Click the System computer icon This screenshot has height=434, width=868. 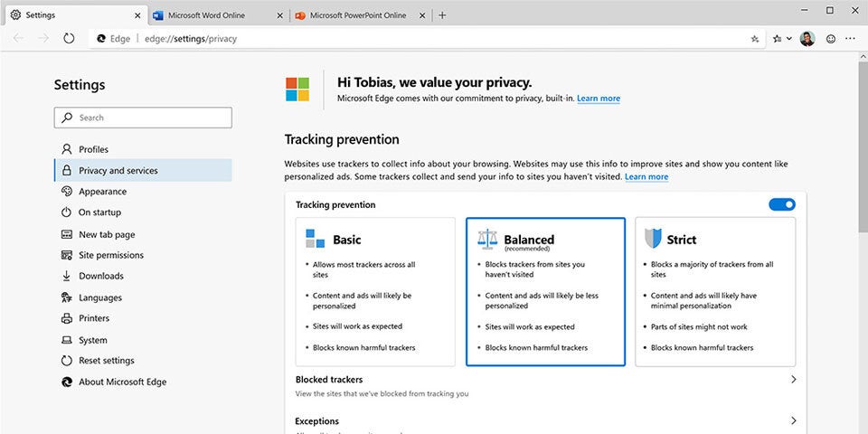[x=66, y=340]
